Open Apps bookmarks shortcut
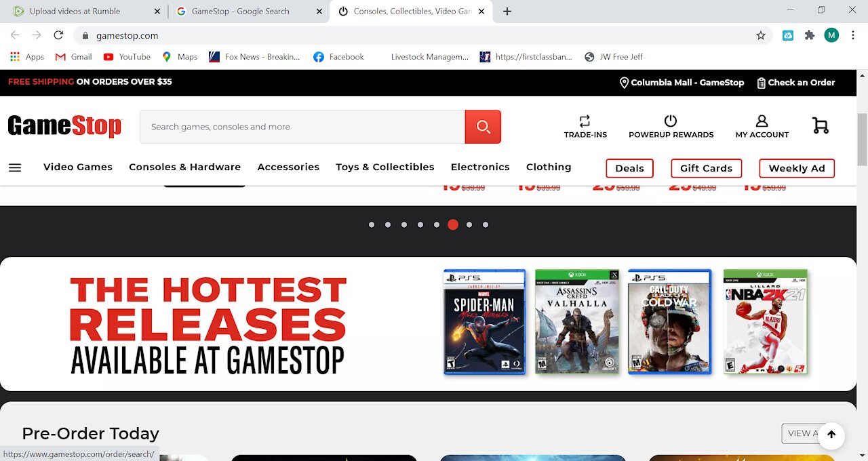This screenshot has width=868, height=461. 27,57
